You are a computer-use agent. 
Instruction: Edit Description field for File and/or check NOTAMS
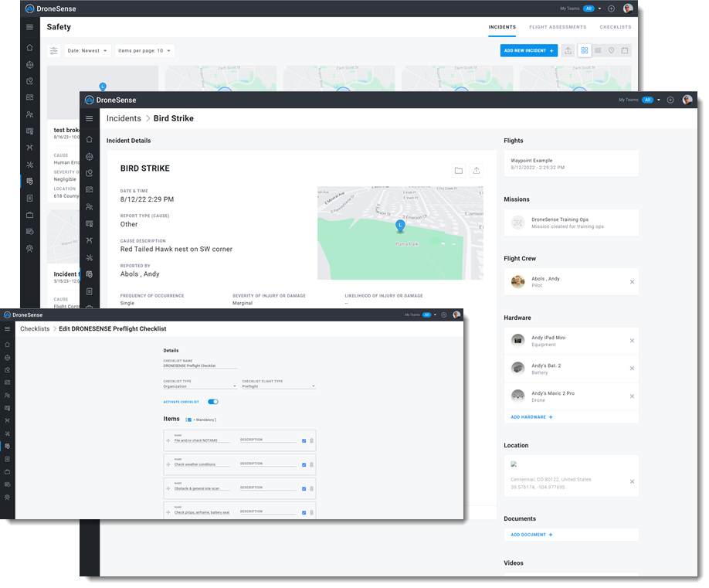tap(268, 440)
